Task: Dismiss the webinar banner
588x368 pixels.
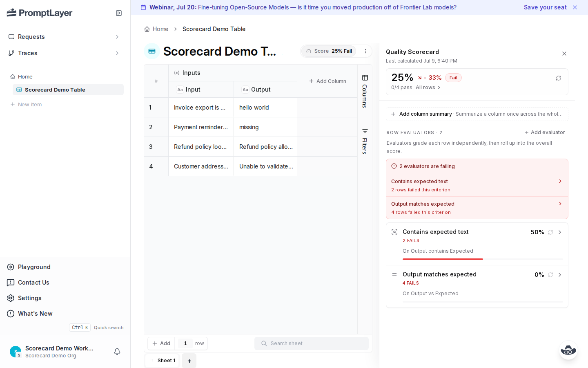Action: pos(575,7)
